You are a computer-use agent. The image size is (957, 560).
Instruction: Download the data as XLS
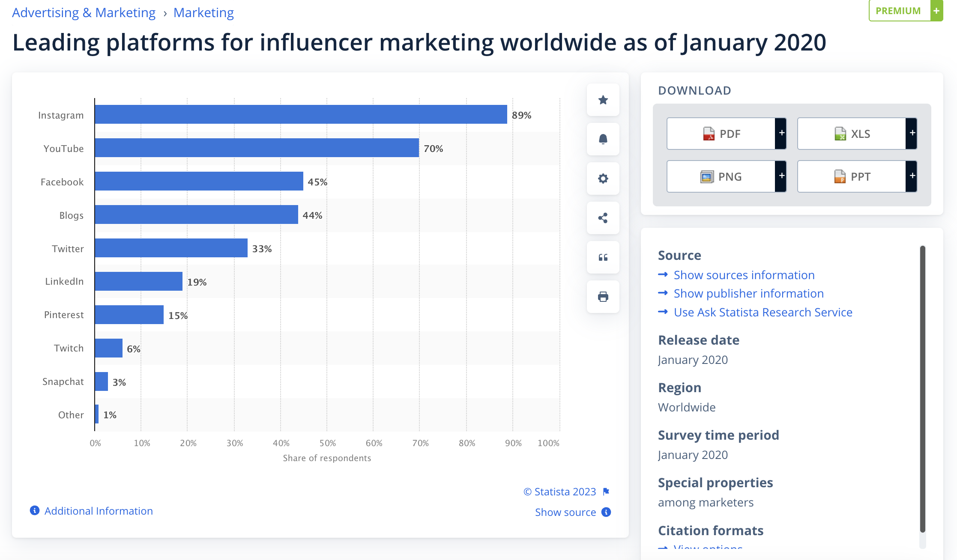point(852,134)
